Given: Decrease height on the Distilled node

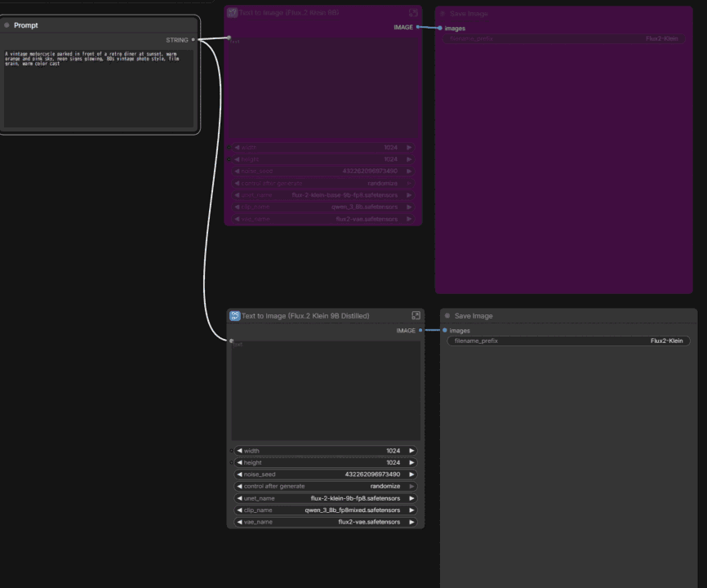Looking at the screenshot, I should point(239,462).
